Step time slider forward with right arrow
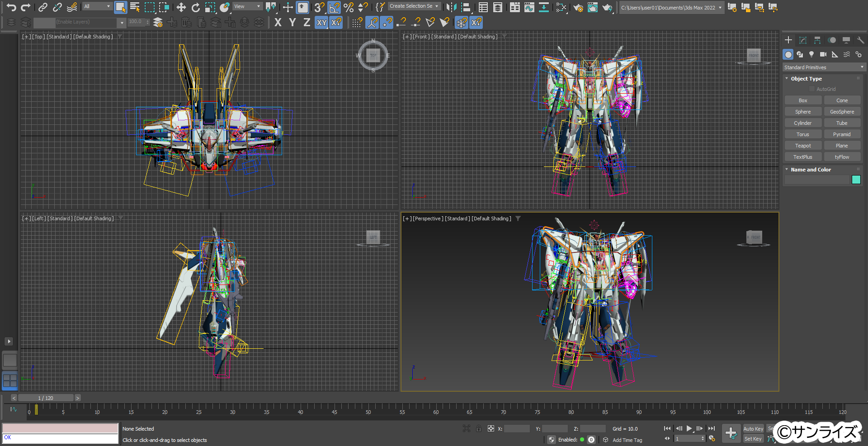Screen dimensions: 868x446 click(78, 398)
